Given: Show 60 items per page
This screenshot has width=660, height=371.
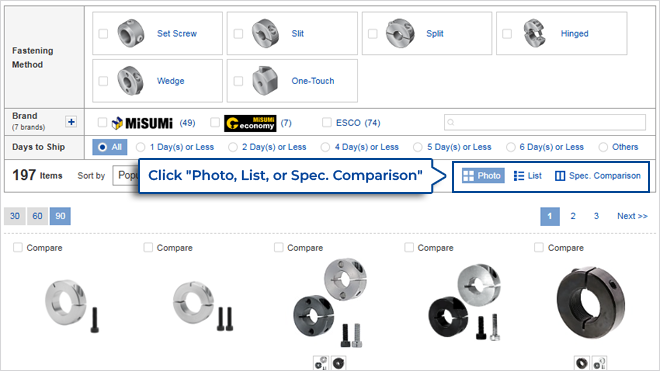Looking at the screenshot, I should [37, 216].
